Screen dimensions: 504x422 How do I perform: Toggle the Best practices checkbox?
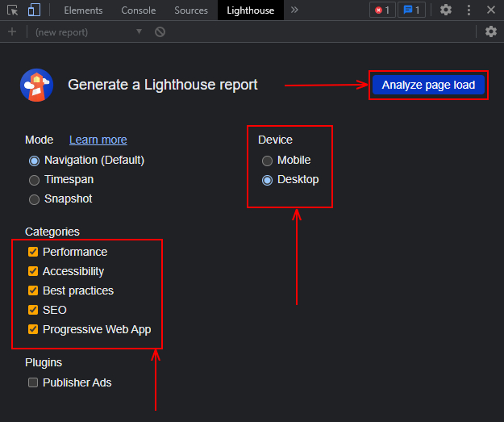coord(33,290)
